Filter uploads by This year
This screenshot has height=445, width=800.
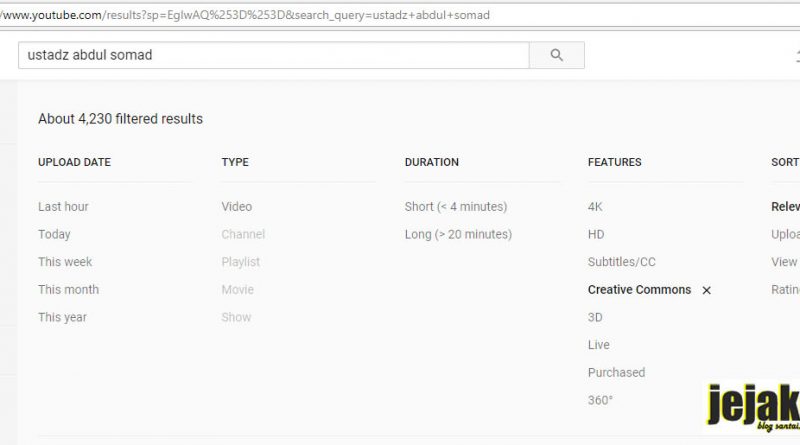coord(62,317)
